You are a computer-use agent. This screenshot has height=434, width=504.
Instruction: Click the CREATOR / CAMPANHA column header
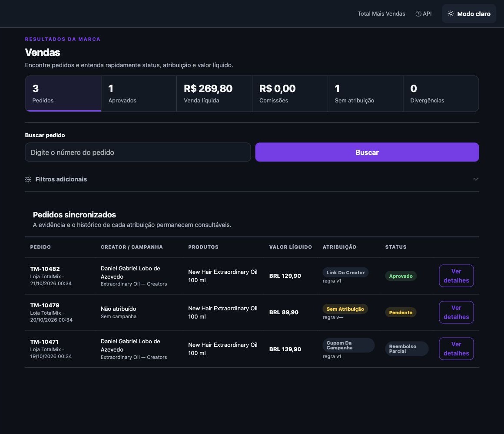132,247
